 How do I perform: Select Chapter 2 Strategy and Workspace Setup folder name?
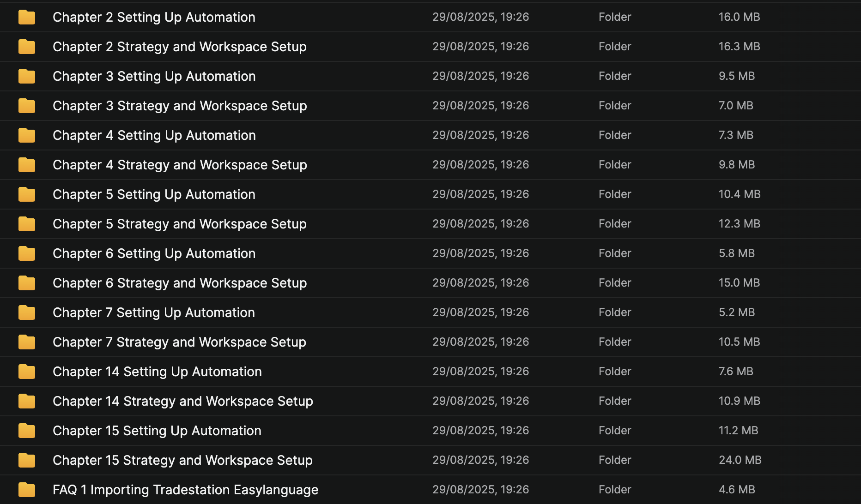click(179, 47)
